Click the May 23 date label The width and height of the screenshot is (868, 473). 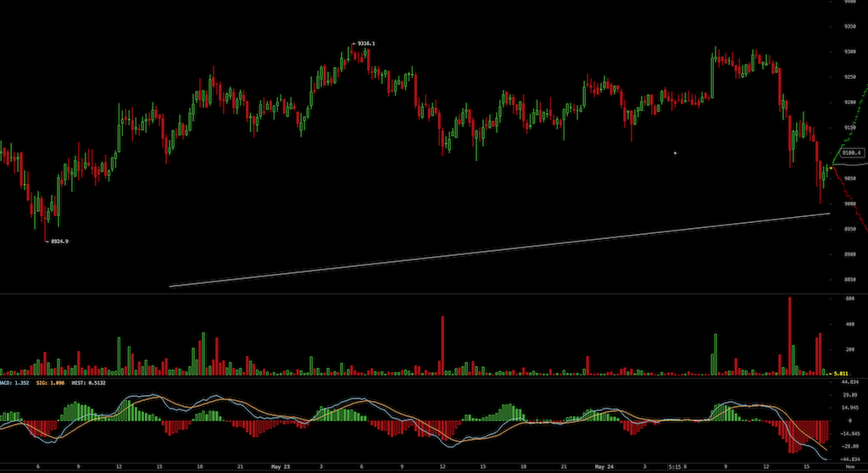[280, 467]
